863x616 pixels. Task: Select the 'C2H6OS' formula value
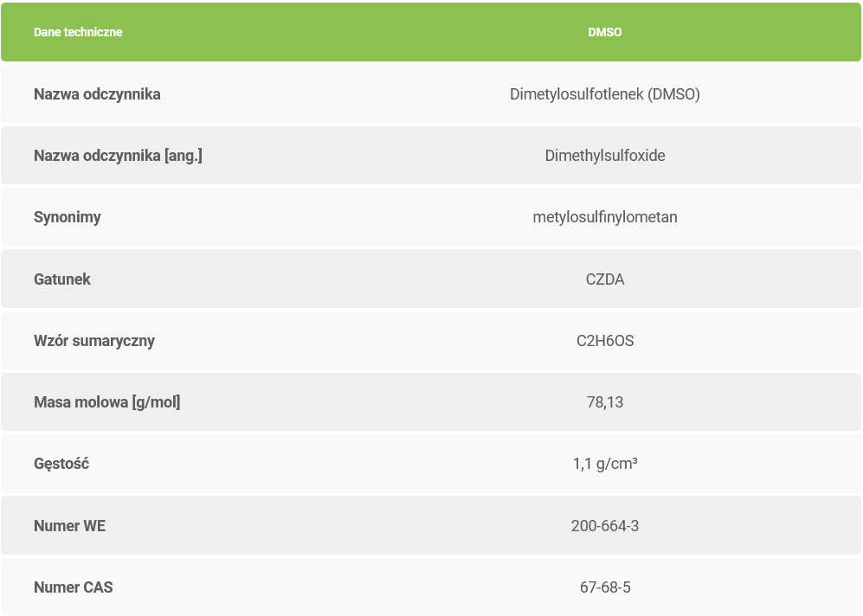604,341
